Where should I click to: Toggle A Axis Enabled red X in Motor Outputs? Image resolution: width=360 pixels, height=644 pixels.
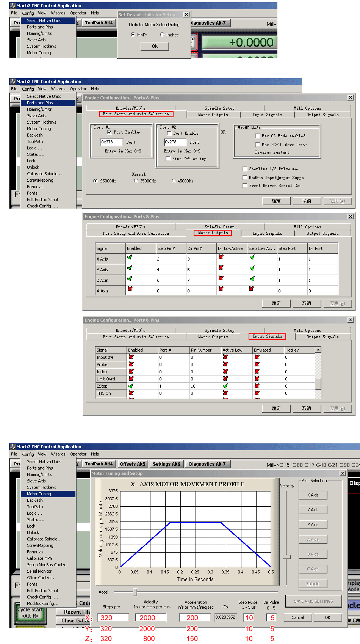[x=130, y=289]
